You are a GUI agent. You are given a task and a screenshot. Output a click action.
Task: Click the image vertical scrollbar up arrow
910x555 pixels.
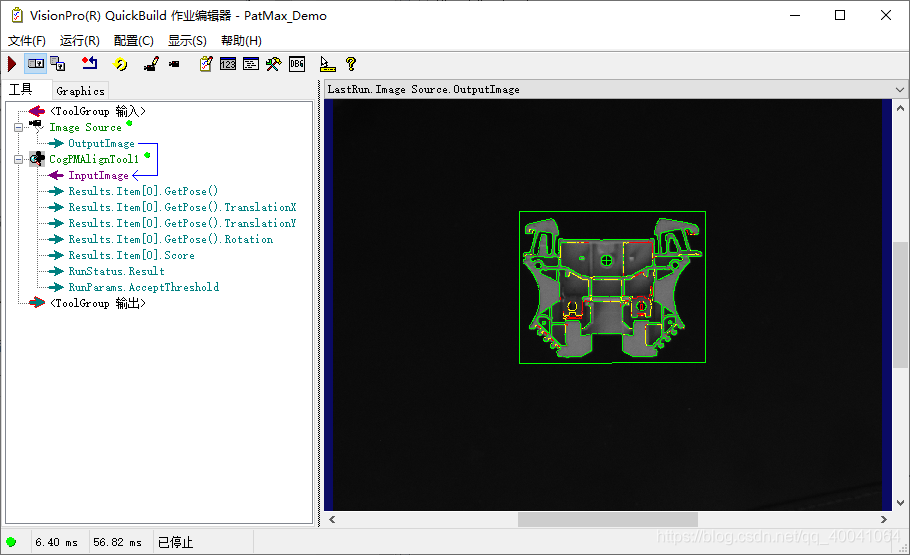[900, 108]
